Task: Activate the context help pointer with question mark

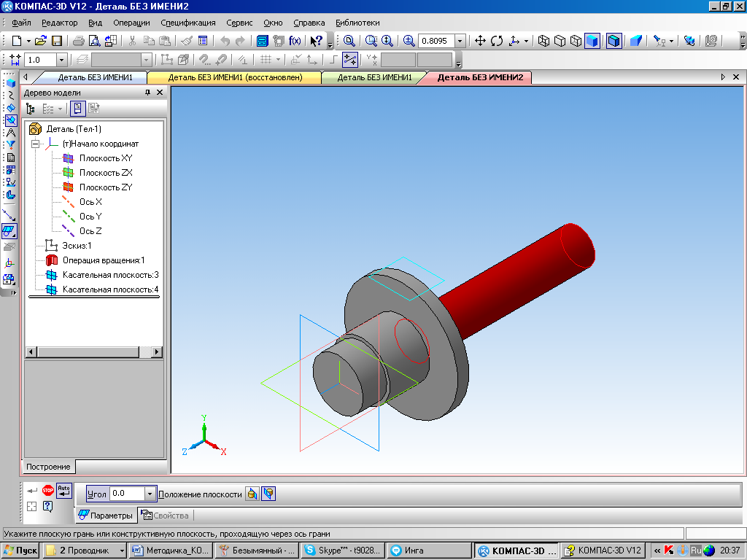Action: pos(317,41)
